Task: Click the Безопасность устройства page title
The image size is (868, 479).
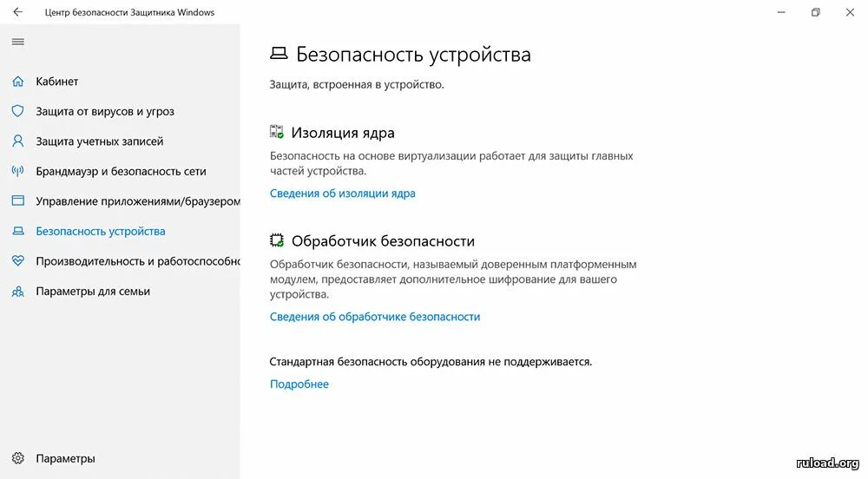Action: point(413,54)
